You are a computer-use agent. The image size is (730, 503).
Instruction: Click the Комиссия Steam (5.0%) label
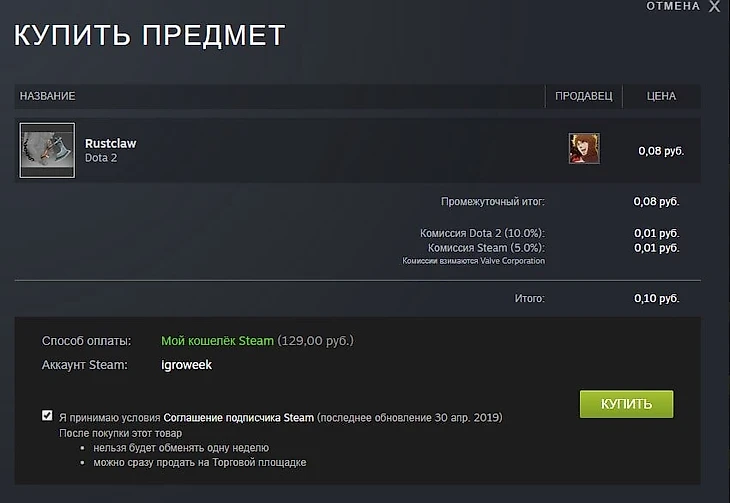point(486,248)
